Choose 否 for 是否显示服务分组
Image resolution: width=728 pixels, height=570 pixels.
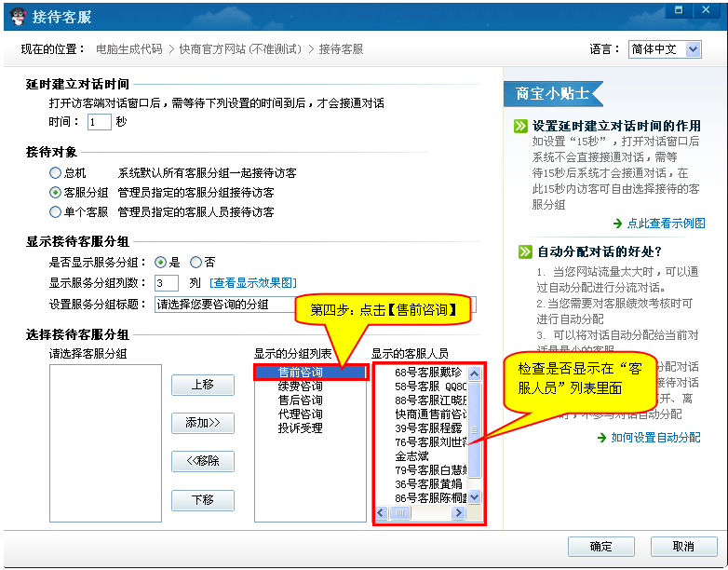click(195, 263)
